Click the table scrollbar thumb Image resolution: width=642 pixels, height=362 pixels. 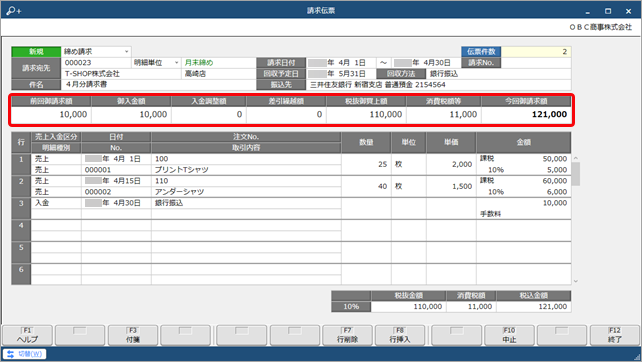[576, 174]
